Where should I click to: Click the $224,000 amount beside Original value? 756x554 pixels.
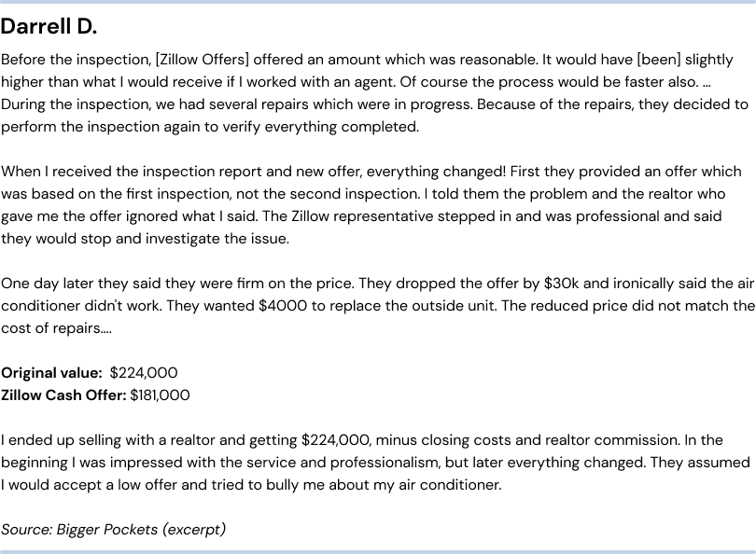point(144,373)
